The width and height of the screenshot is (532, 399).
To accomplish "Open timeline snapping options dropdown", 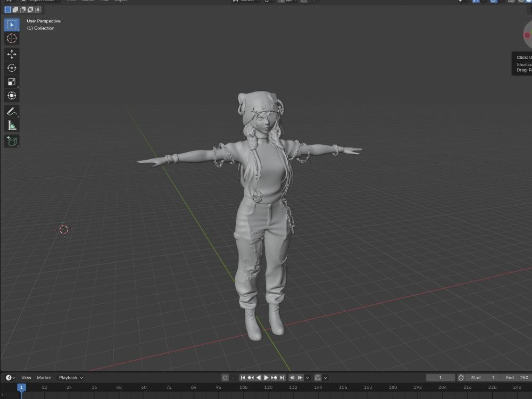I will (x=326, y=378).
